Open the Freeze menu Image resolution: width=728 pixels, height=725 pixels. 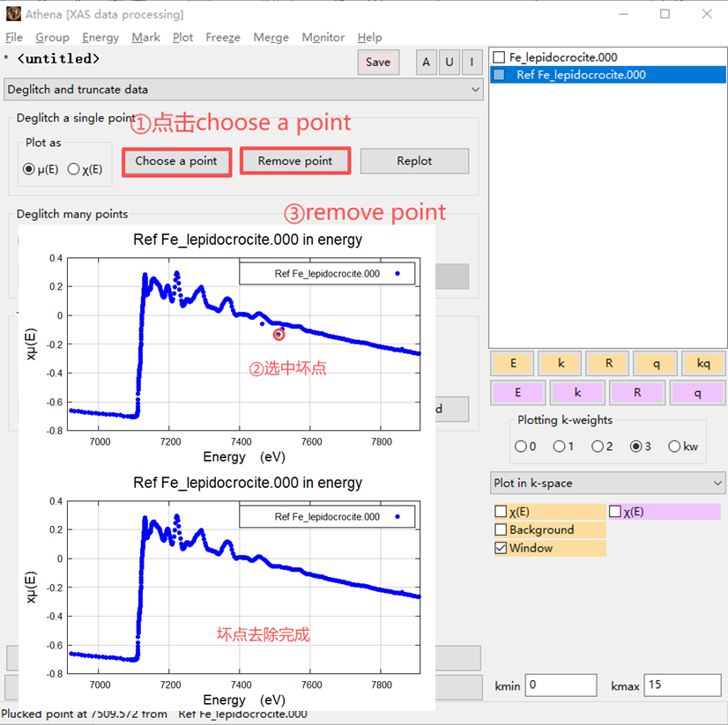(x=223, y=37)
